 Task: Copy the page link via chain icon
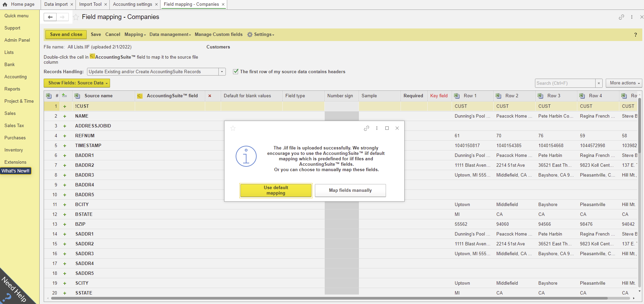point(621,17)
